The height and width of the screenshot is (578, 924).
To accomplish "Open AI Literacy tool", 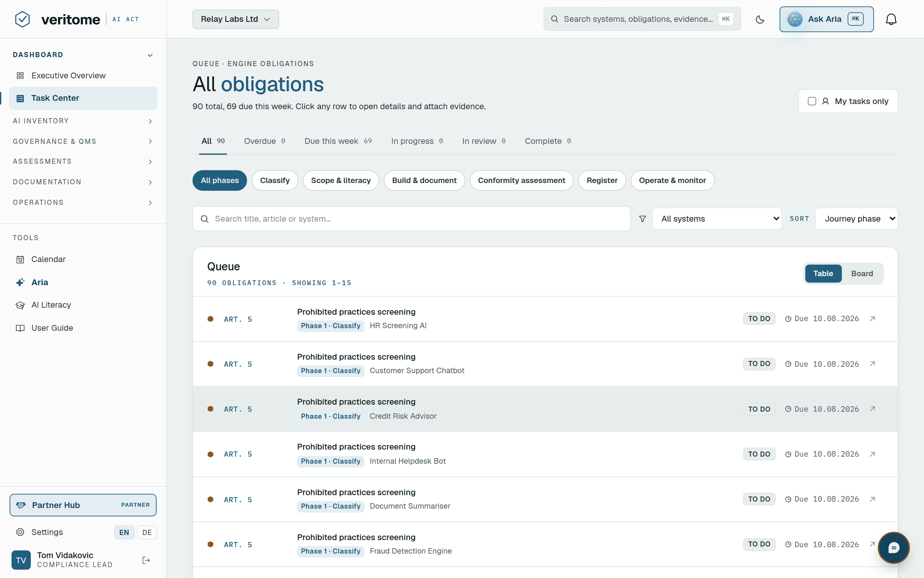I will [83, 305].
